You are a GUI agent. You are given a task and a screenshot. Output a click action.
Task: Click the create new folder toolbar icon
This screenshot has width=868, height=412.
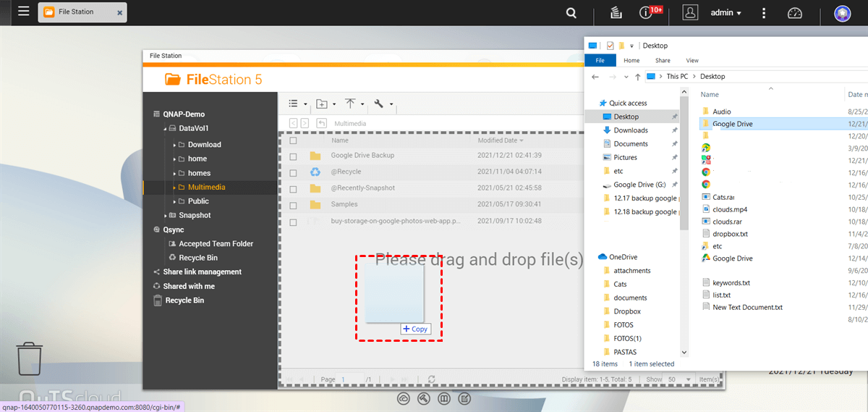tap(323, 104)
